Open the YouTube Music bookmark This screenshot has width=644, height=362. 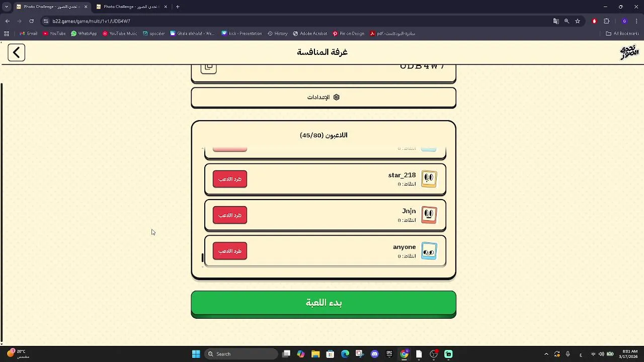click(120, 34)
